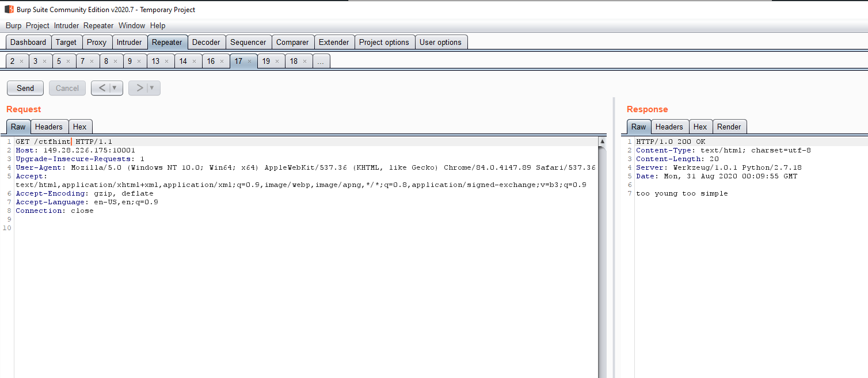868x378 pixels.
Task: Click the Content-Length response header
Action: pos(677,159)
